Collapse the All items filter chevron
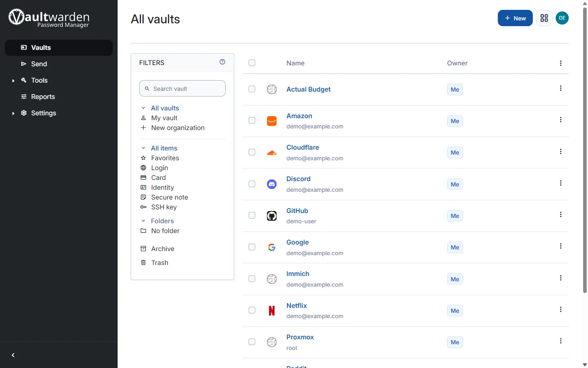This screenshot has height=368, width=588. click(143, 148)
